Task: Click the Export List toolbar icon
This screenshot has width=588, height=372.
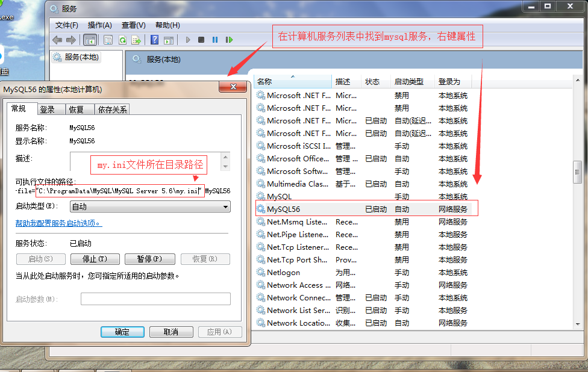Action: point(136,40)
